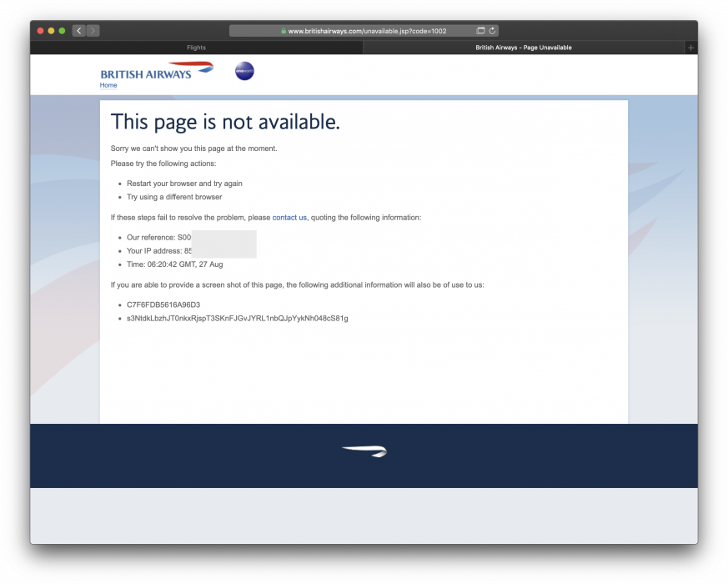Viewport: 728px width, 584px height.
Task: Minimize the window using the yellow button
Action: pyautogui.click(x=52, y=31)
